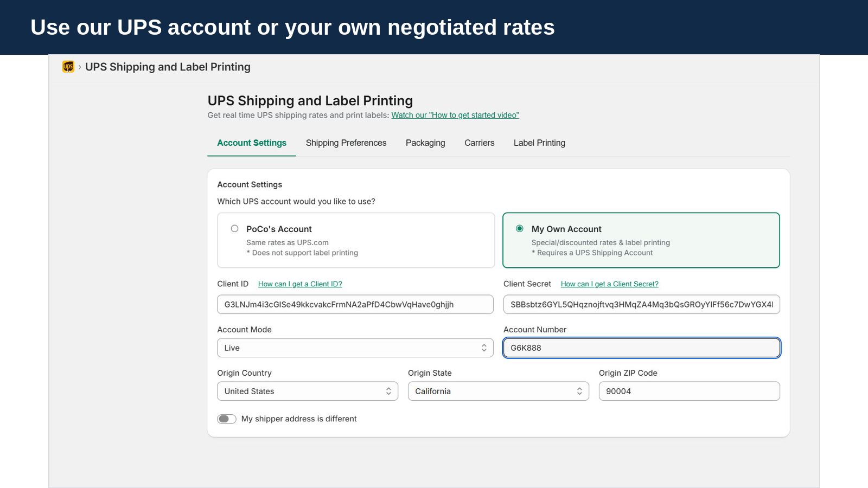
Task: Open How can I get a Client ID link
Action: coord(300,284)
